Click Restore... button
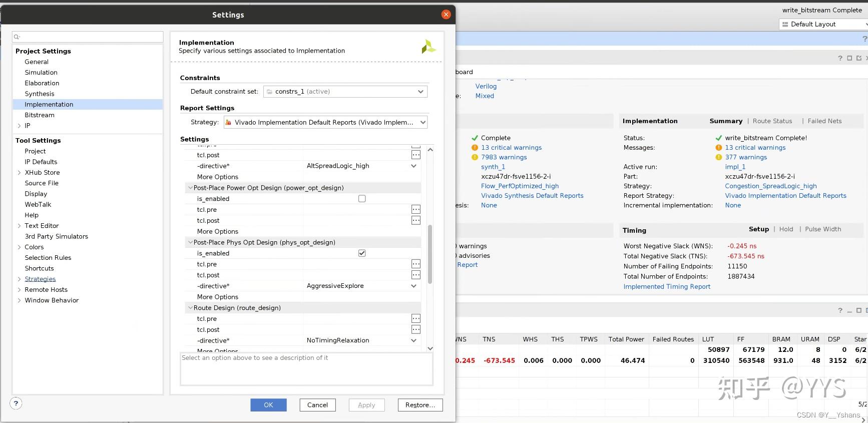 click(420, 405)
